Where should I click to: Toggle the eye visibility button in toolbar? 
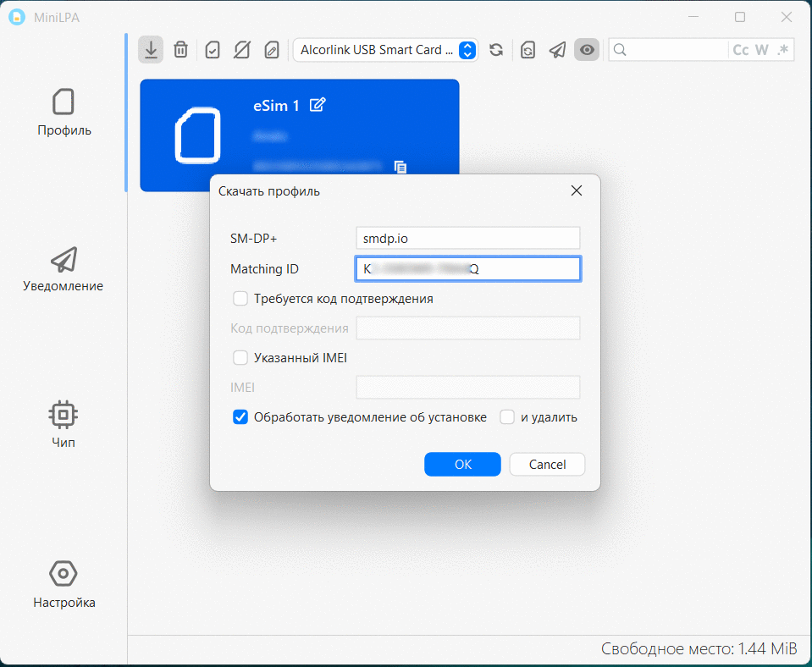coord(587,50)
